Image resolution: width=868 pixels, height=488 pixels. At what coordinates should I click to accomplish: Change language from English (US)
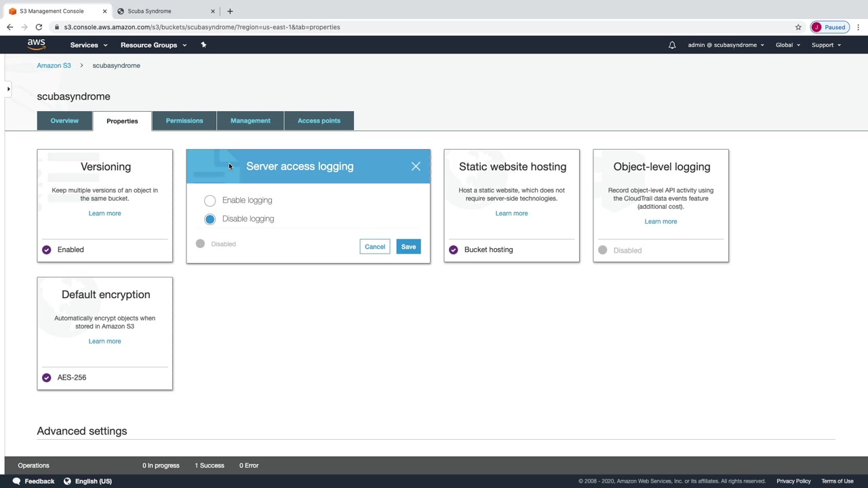click(x=94, y=481)
